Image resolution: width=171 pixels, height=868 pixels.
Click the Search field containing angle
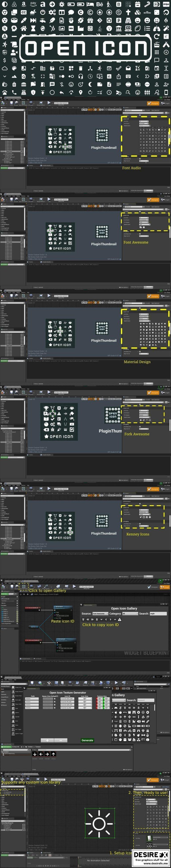158,613
